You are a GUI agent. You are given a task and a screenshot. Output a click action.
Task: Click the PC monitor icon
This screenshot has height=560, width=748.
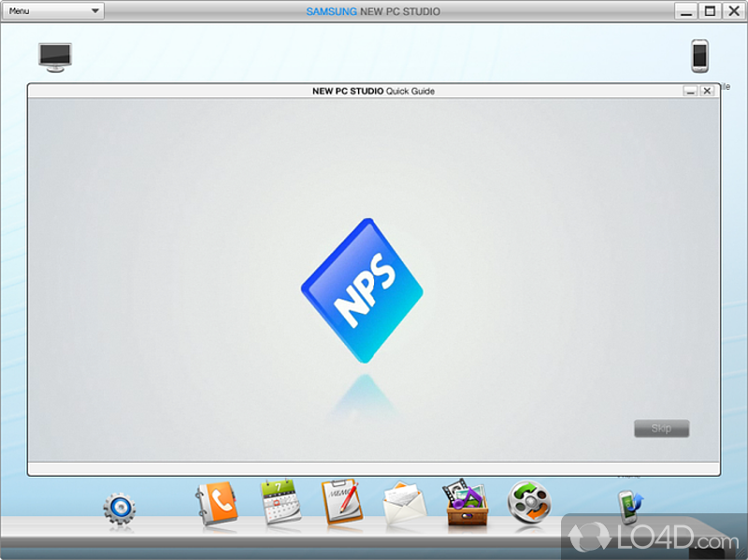[55, 57]
